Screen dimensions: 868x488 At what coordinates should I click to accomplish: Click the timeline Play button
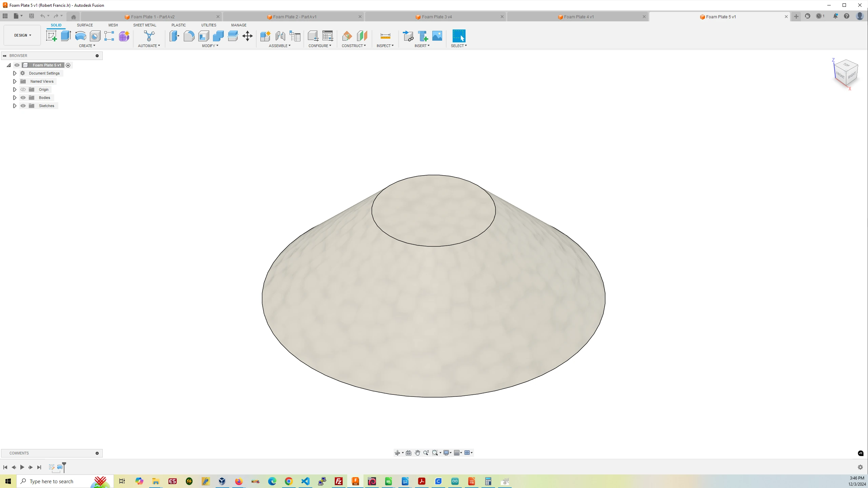tap(22, 467)
